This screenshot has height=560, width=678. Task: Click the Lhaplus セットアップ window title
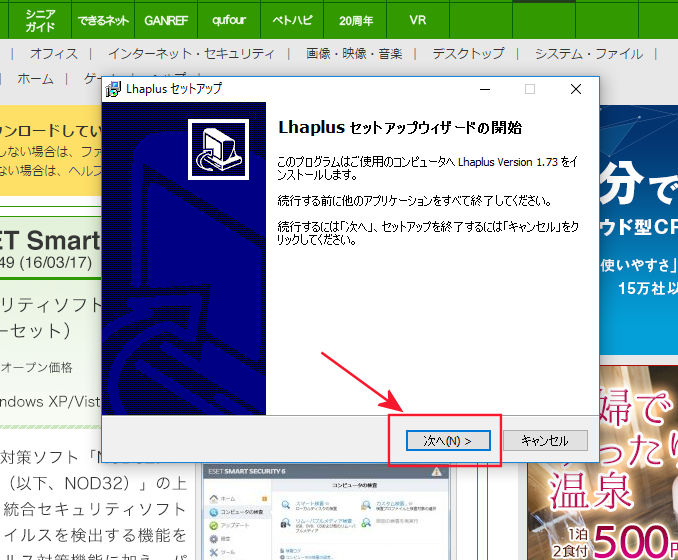click(174, 89)
